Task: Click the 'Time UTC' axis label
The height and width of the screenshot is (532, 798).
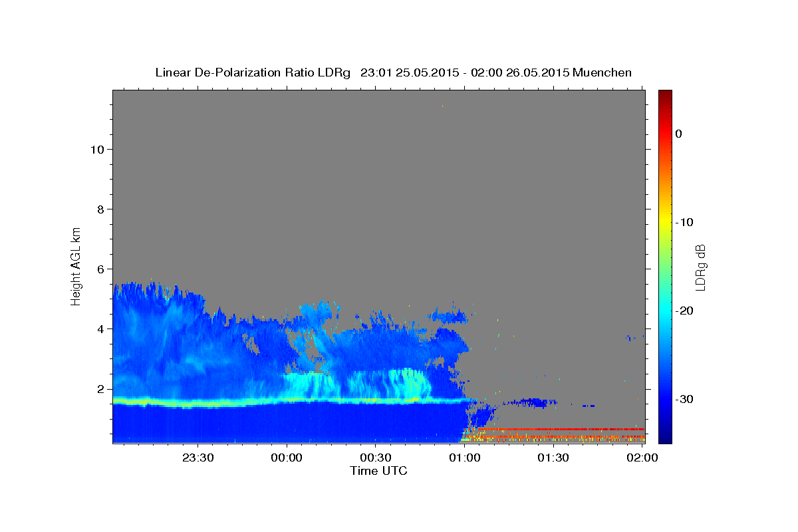Action: point(378,471)
